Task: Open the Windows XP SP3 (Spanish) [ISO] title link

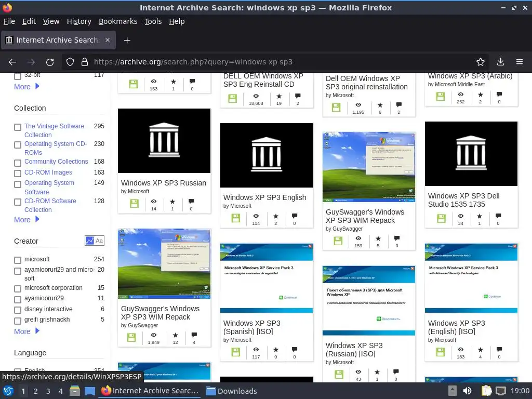Action: click(x=252, y=327)
